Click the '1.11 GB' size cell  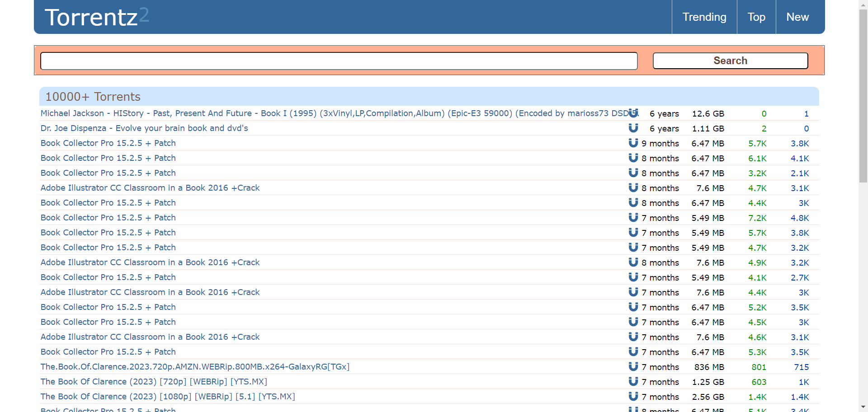[708, 129]
